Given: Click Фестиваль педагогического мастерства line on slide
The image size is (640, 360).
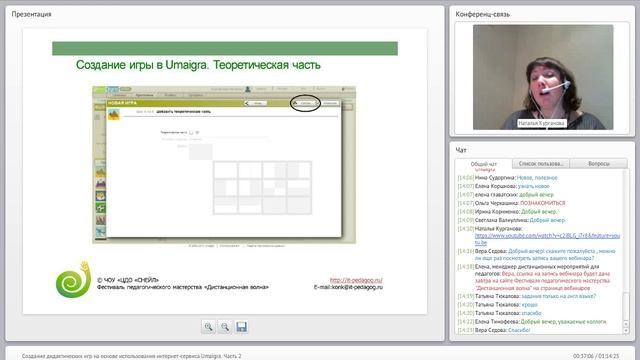Looking at the screenshot, I should (x=182, y=287).
